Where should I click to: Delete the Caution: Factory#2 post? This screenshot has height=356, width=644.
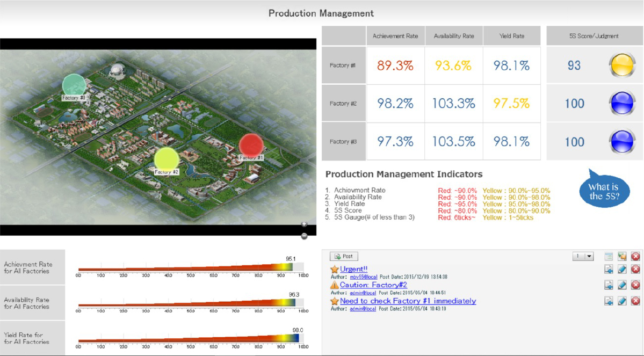635,285
